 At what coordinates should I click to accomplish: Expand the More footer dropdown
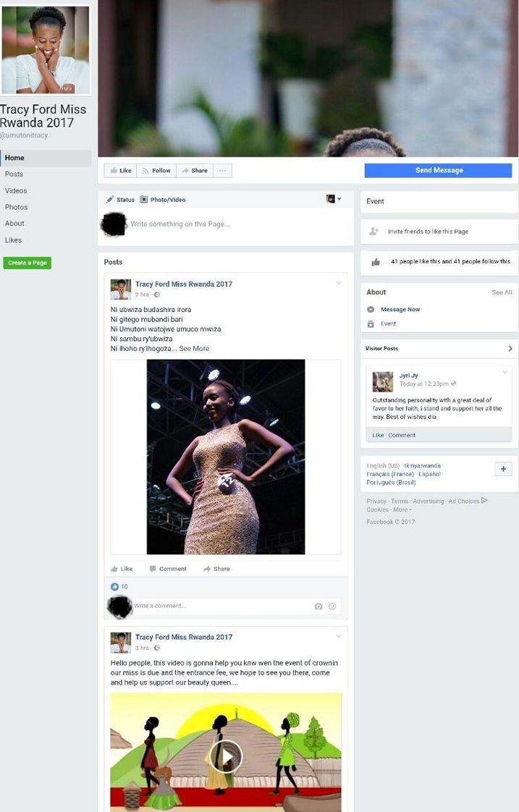(x=402, y=509)
